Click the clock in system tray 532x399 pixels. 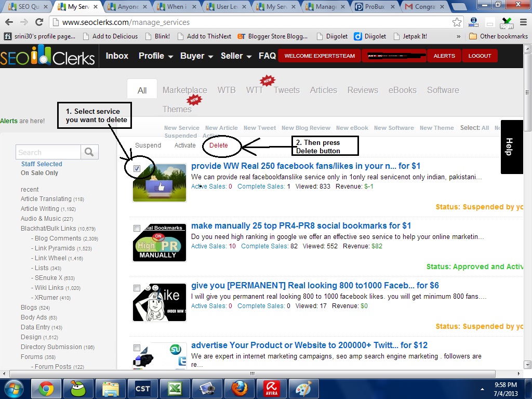(506, 389)
